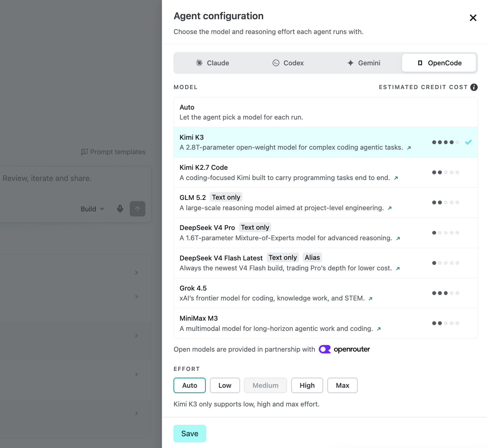
Task: Click the Codex tab icon
Action: tap(276, 63)
